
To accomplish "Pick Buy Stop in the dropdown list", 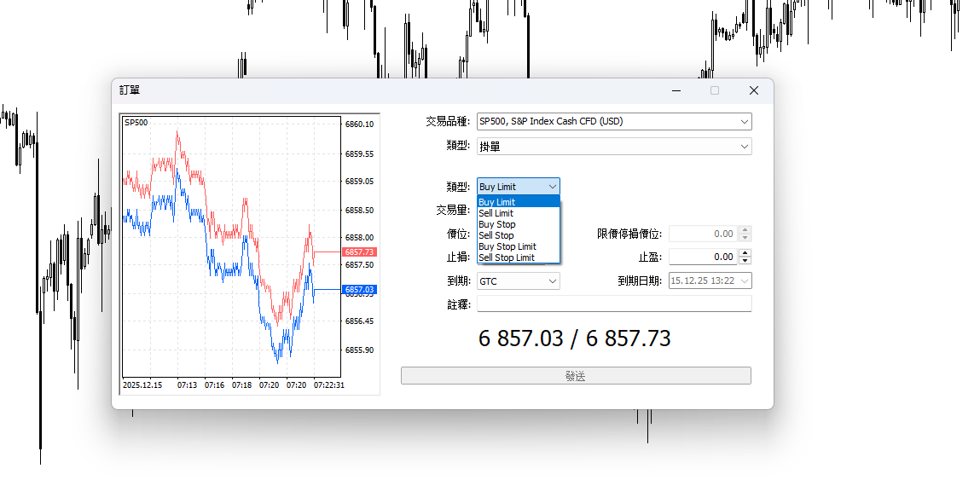I will pyautogui.click(x=497, y=224).
